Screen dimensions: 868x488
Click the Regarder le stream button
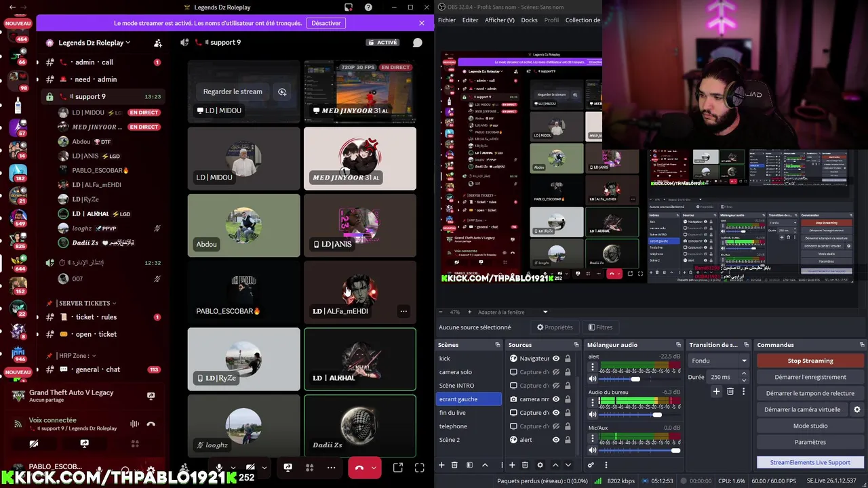[x=233, y=91]
